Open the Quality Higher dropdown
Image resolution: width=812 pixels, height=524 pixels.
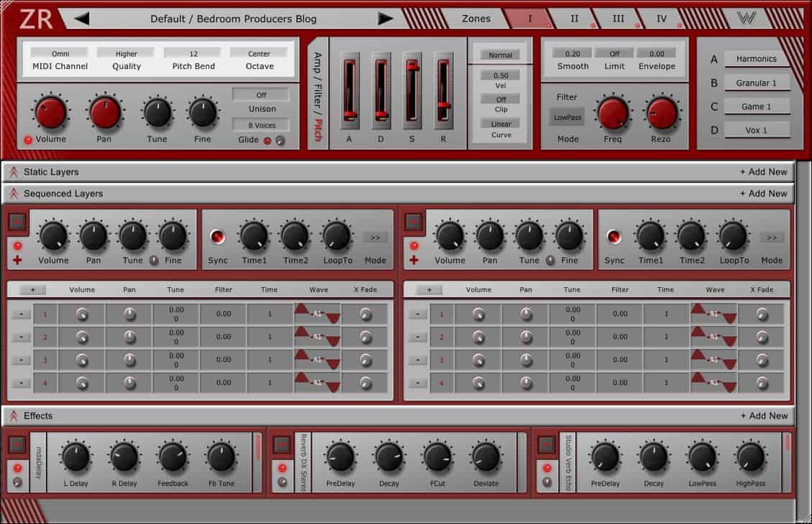point(126,53)
